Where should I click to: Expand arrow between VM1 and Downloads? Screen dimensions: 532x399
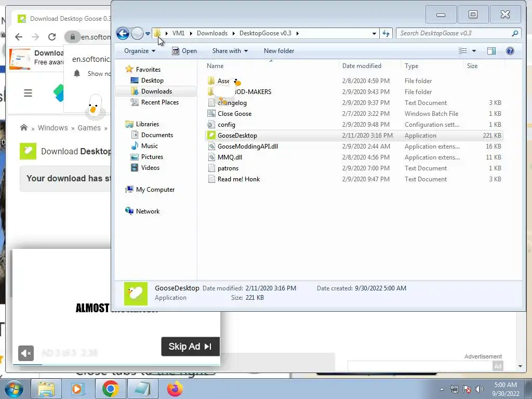[x=191, y=33]
